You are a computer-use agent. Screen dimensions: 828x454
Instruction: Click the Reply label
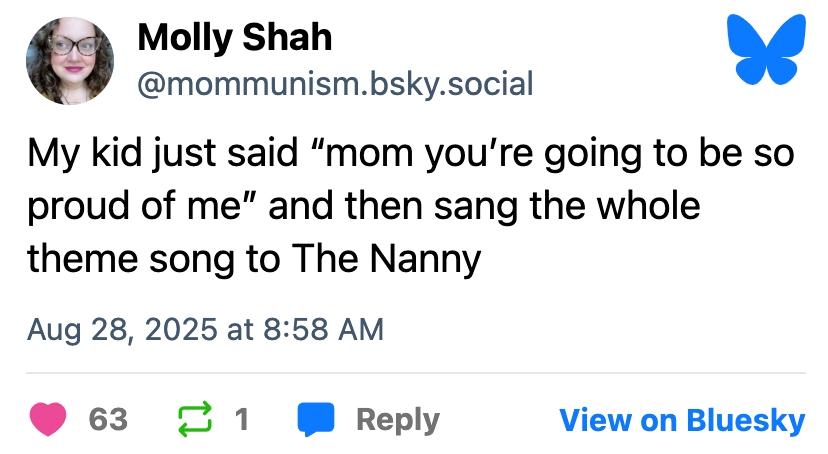click(397, 420)
